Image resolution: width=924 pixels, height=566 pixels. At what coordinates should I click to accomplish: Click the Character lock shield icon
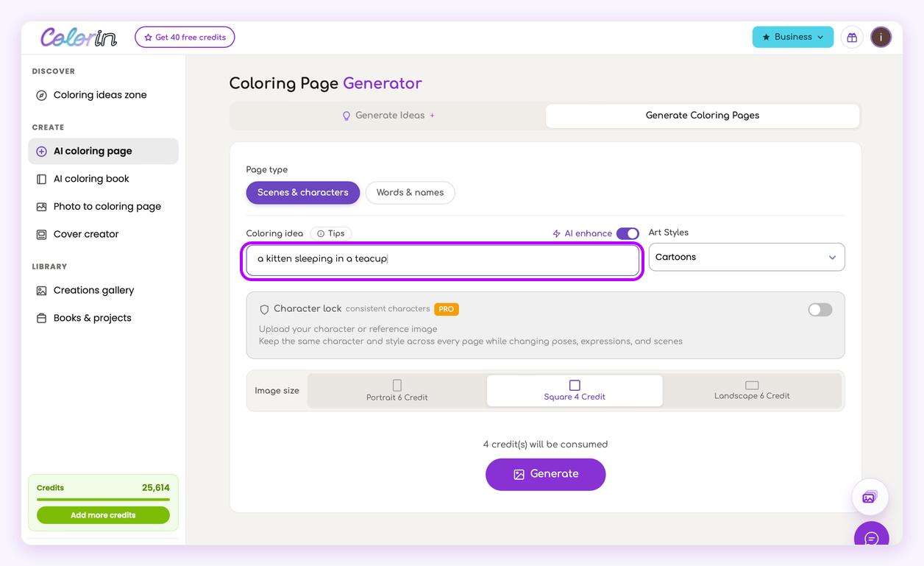(265, 310)
